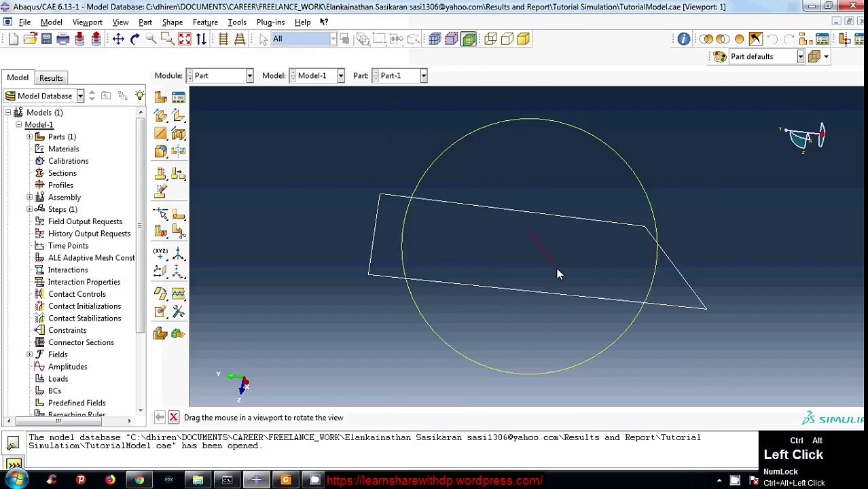The height and width of the screenshot is (489, 868).
Task: Open the Feature menu
Action: (x=205, y=22)
